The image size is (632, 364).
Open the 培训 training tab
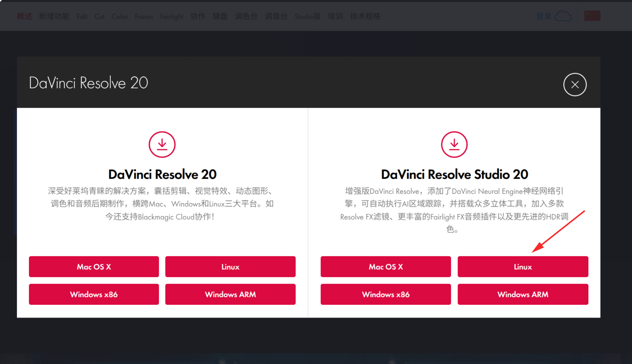tap(336, 16)
